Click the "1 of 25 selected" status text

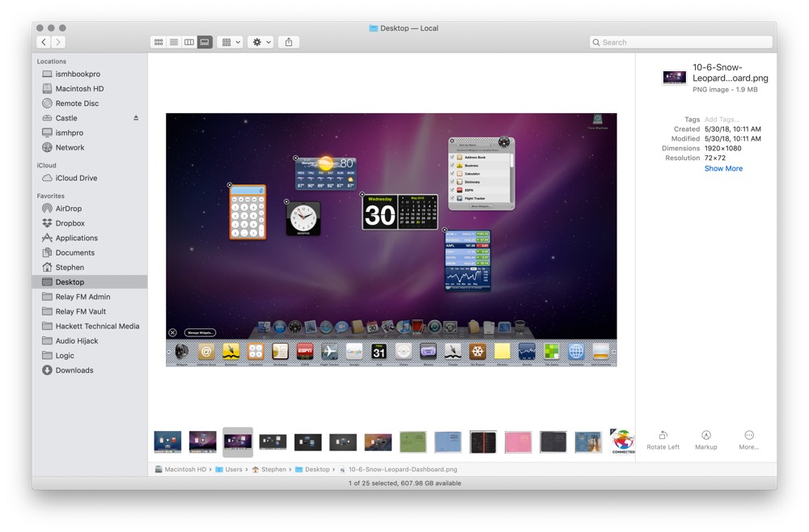[404, 483]
